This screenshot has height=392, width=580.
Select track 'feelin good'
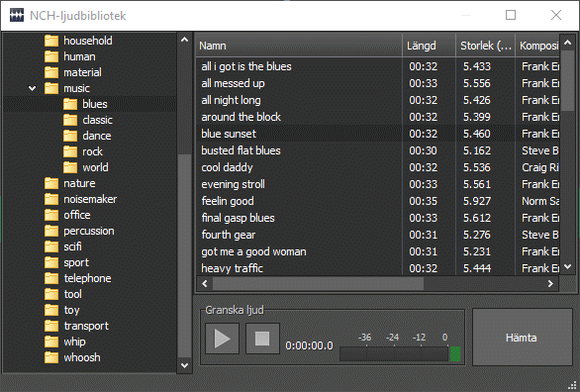pyautogui.click(x=228, y=201)
